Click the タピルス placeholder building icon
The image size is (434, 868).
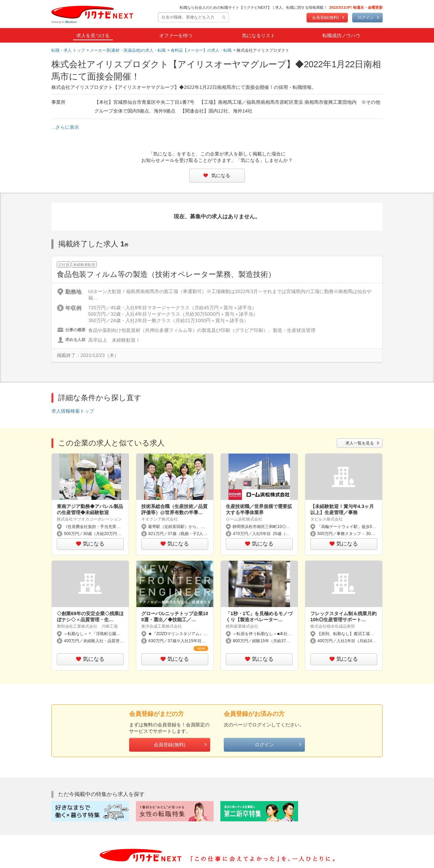tap(344, 477)
